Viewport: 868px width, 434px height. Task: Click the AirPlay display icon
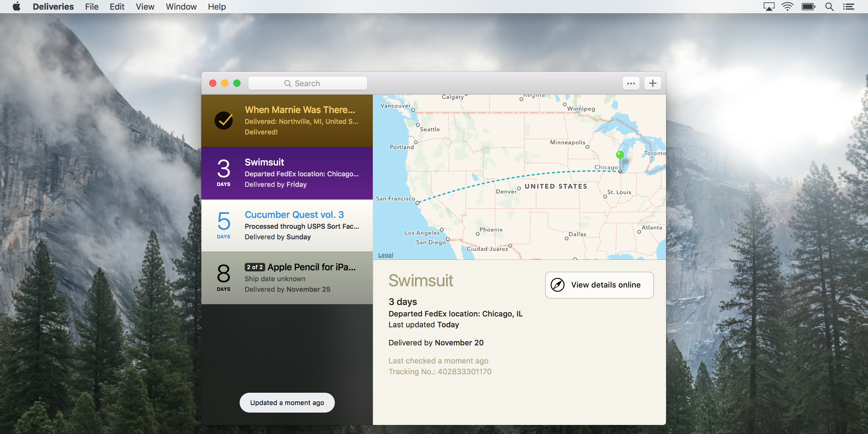[769, 6]
